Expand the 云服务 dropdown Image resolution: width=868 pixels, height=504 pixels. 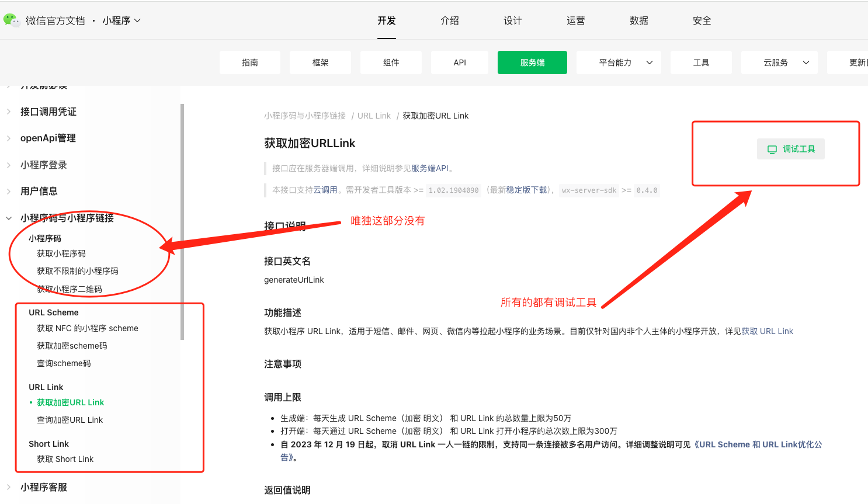coord(779,62)
